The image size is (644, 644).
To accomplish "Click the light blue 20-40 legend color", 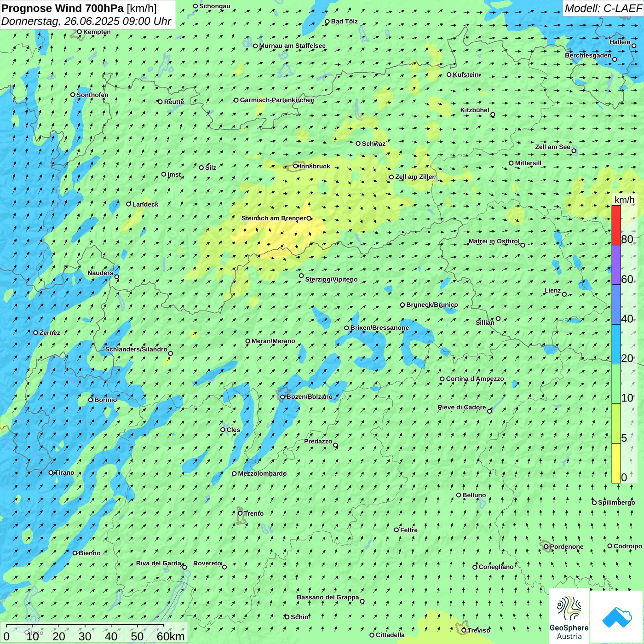I will pyautogui.click(x=616, y=345).
